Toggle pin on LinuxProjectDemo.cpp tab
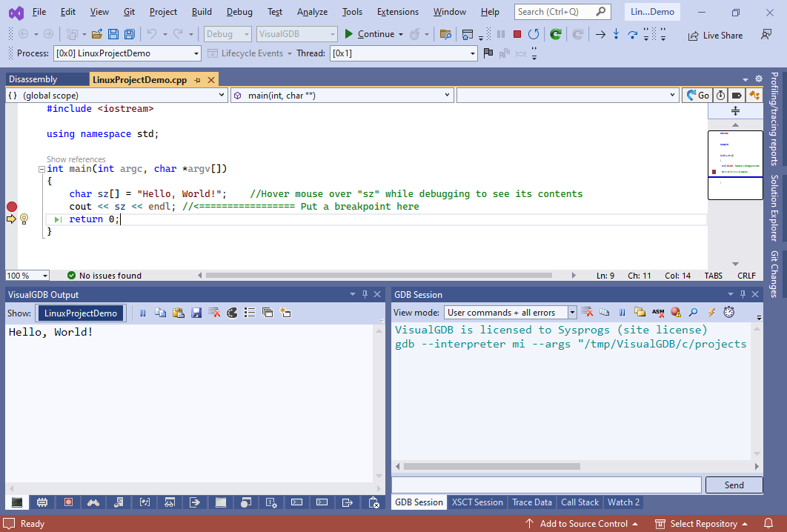Viewport: 787px width, 532px height. point(197,80)
